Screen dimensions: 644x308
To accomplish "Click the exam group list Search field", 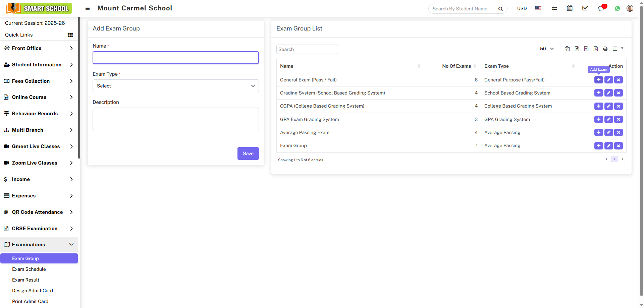I will [x=307, y=49].
